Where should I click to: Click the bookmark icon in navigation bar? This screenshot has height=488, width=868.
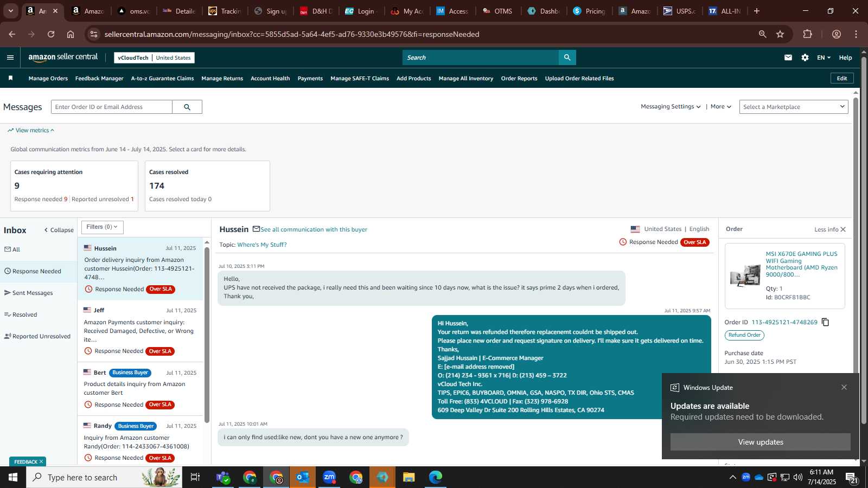pyautogui.click(x=10, y=78)
